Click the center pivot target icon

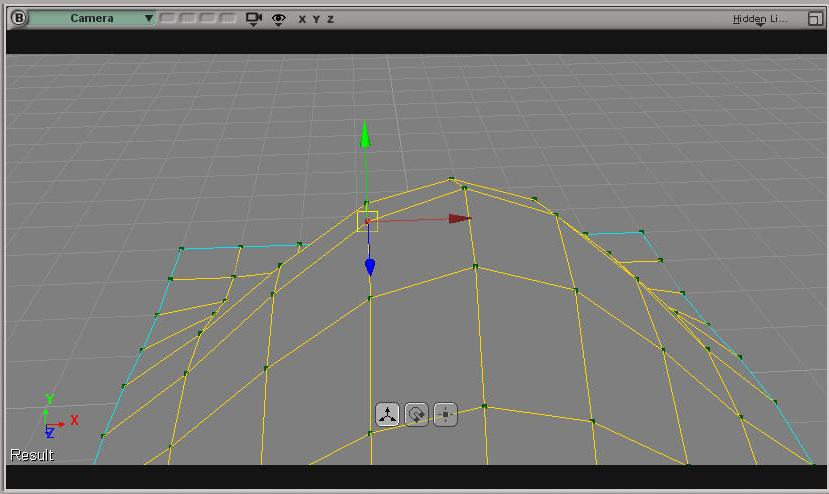click(x=446, y=414)
